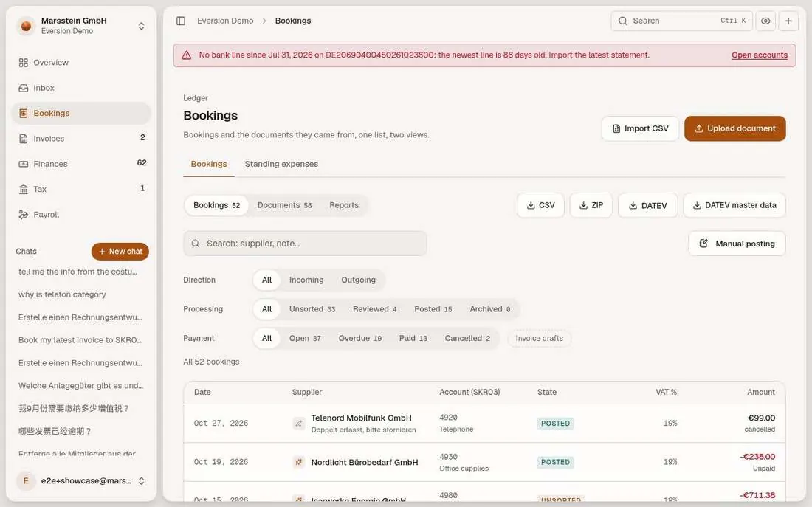Open Telenord Mobilfunk GmbH booking row
Viewport: 812px width, 507px height.
(484, 423)
